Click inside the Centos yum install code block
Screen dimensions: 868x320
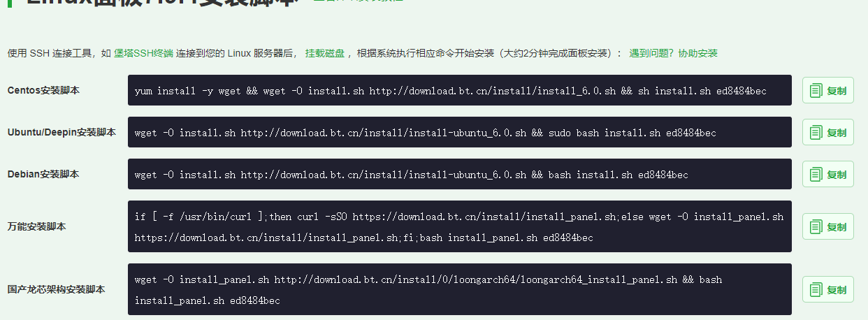[x=460, y=91]
